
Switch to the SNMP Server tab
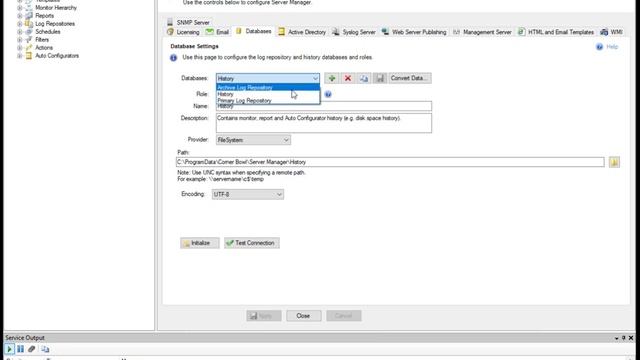188,22
